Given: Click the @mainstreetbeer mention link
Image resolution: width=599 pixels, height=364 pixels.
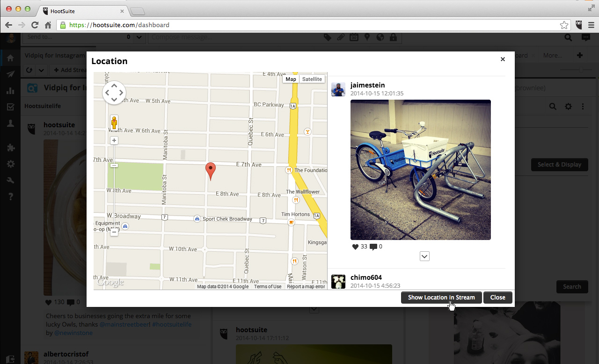Looking at the screenshot, I should (124, 324).
